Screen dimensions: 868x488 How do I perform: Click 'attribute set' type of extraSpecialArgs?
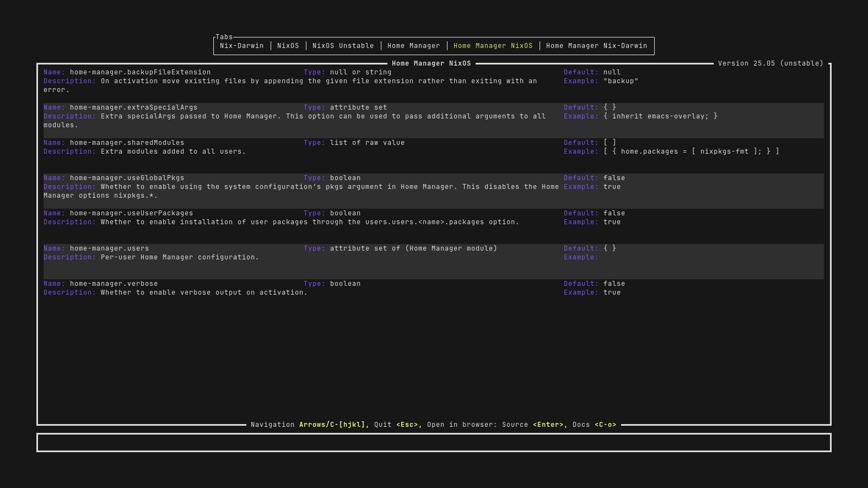(358, 107)
